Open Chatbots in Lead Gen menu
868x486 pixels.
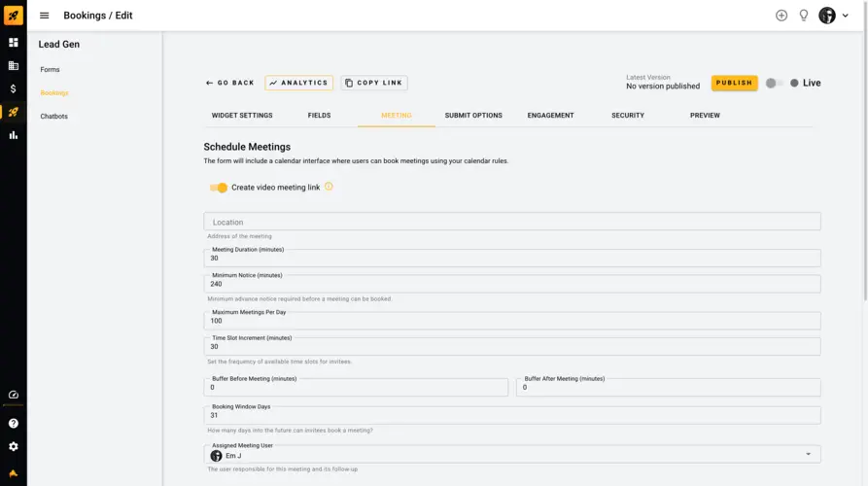(53, 117)
